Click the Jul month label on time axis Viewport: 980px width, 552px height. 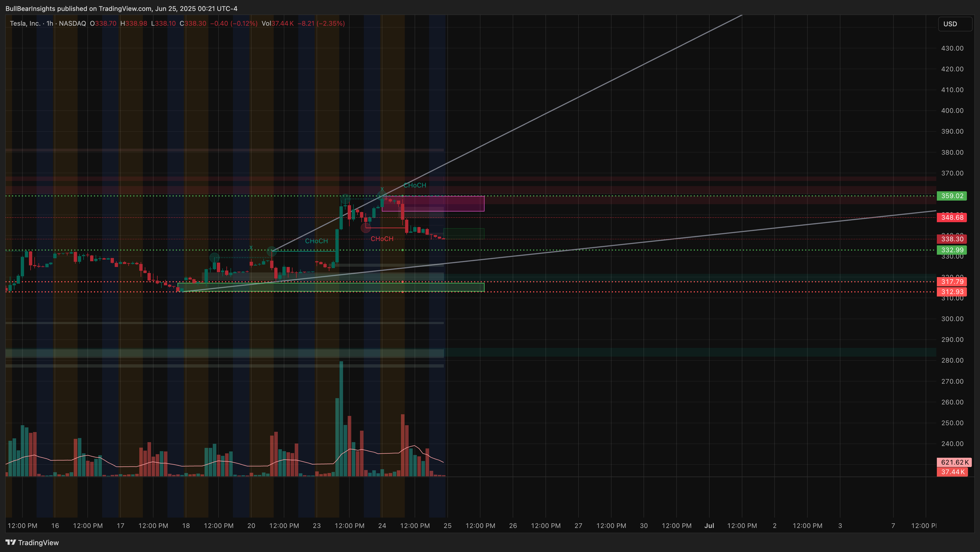tap(710, 526)
